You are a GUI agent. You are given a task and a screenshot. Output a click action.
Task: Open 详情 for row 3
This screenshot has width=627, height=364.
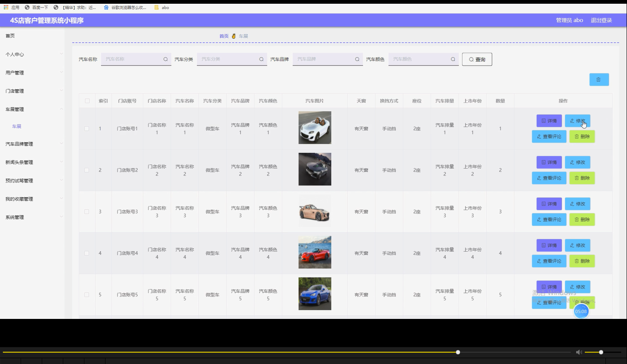click(x=549, y=204)
